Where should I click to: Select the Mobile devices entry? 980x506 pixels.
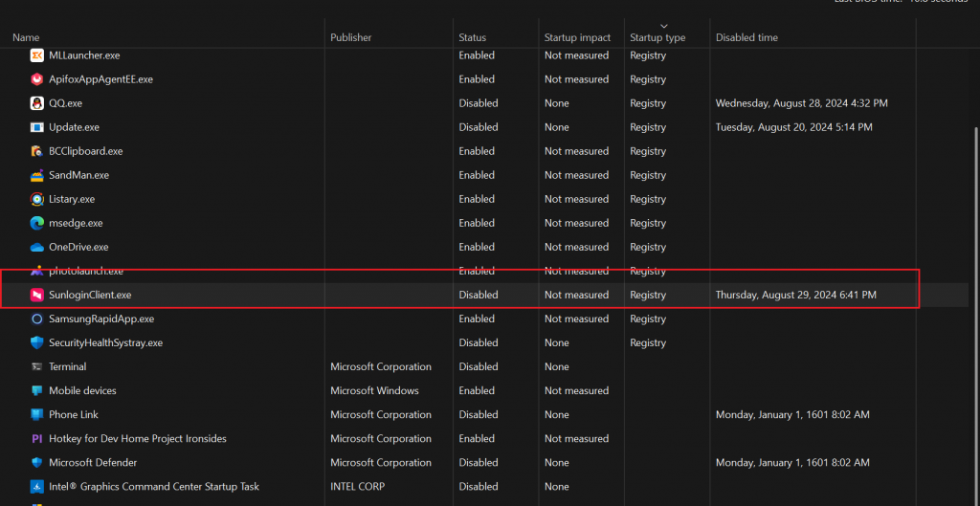tap(82, 391)
